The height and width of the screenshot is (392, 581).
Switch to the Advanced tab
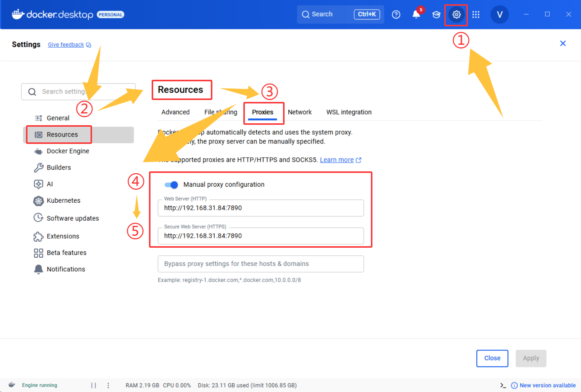pyautogui.click(x=175, y=112)
